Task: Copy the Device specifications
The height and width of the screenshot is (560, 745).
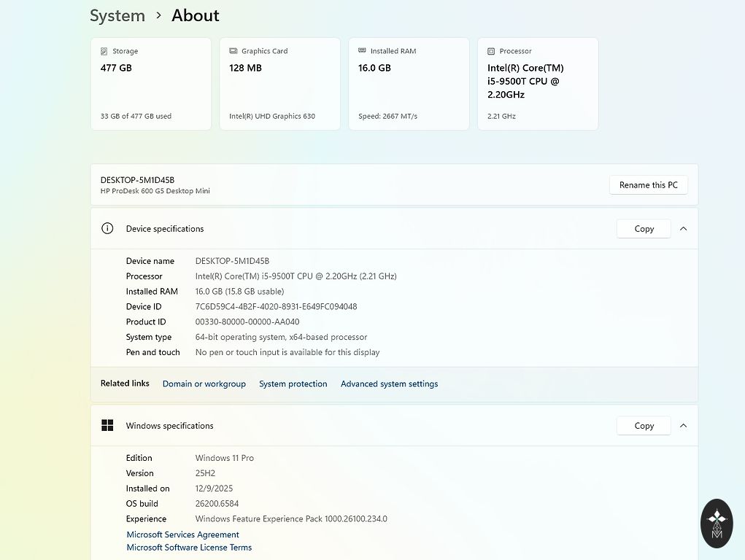Action: tap(644, 228)
